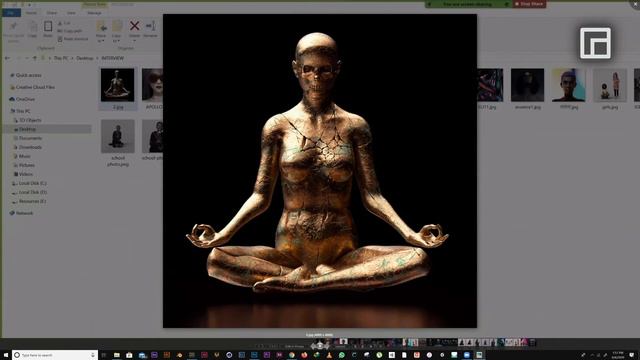This screenshot has width=640, height=360.
Task: Click Copy path in the ribbon
Action: [70, 31]
